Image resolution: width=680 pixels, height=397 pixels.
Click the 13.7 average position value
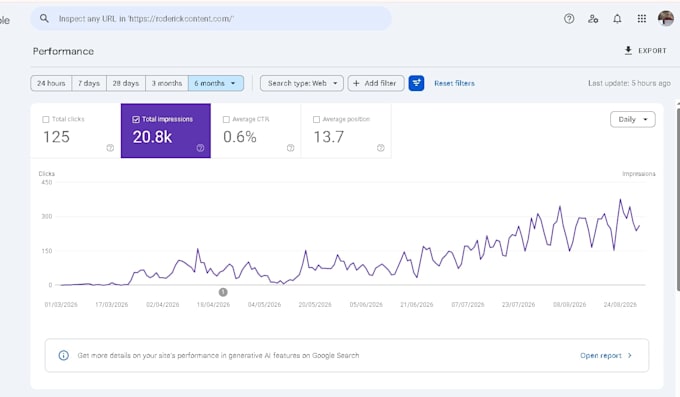point(329,137)
